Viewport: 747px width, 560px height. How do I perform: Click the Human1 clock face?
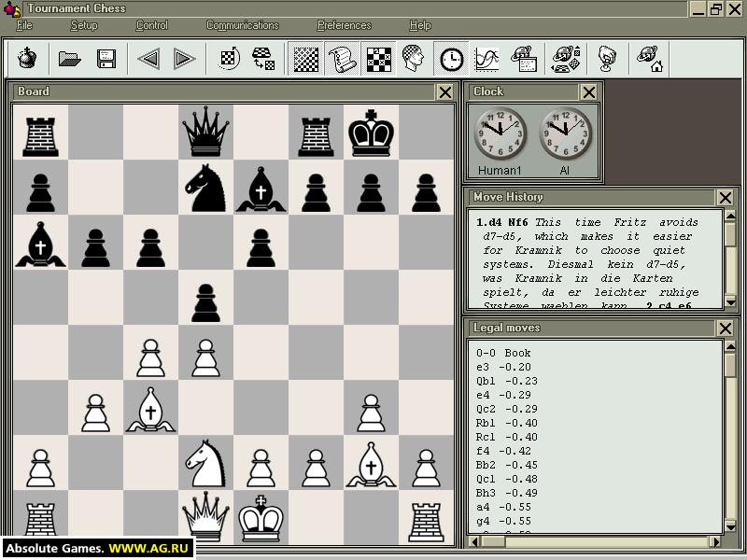coord(500,133)
